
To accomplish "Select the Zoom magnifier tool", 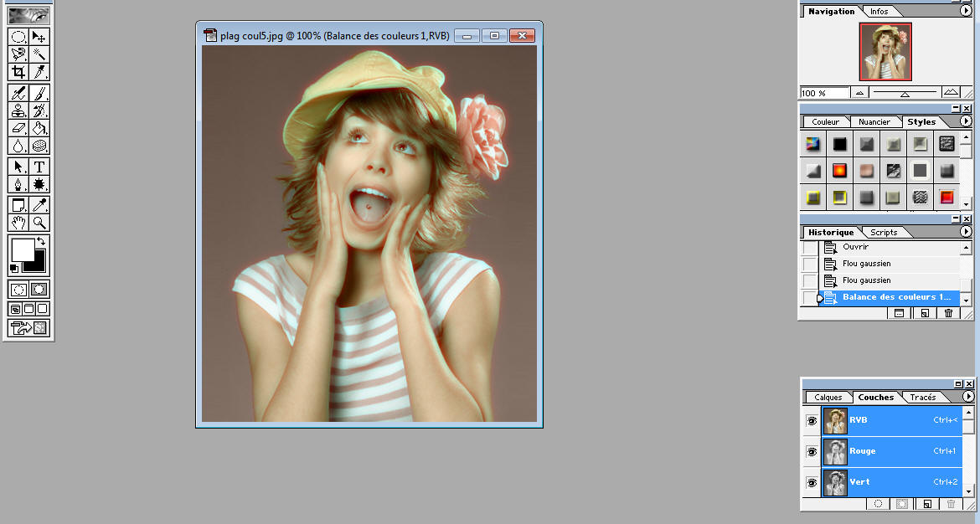I will click(39, 223).
